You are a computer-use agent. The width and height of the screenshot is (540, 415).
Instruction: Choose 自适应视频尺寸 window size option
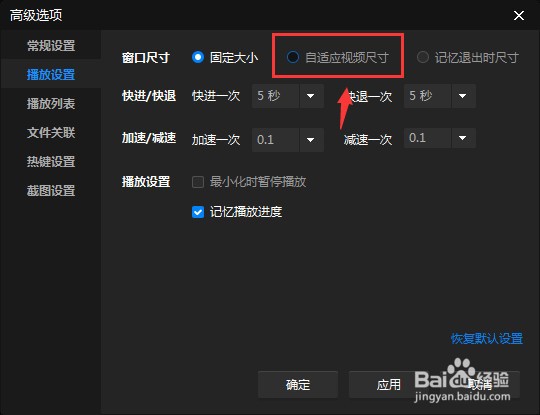293,57
